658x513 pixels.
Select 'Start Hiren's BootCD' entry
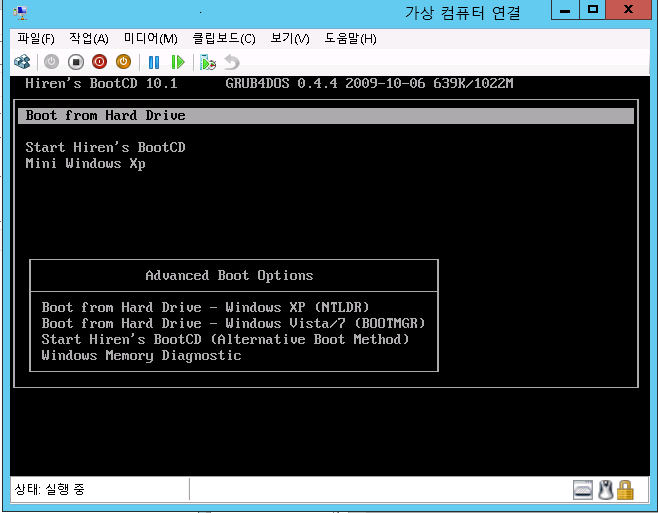pos(105,147)
